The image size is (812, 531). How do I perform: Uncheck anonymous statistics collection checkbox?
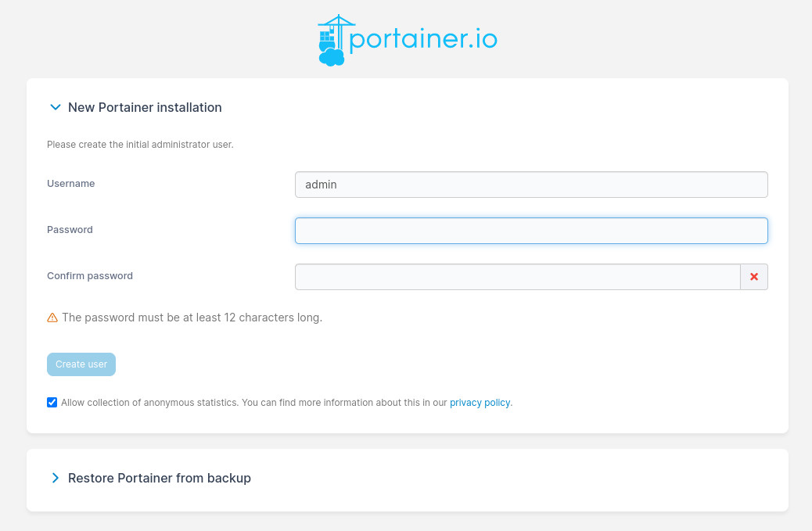point(52,402)
